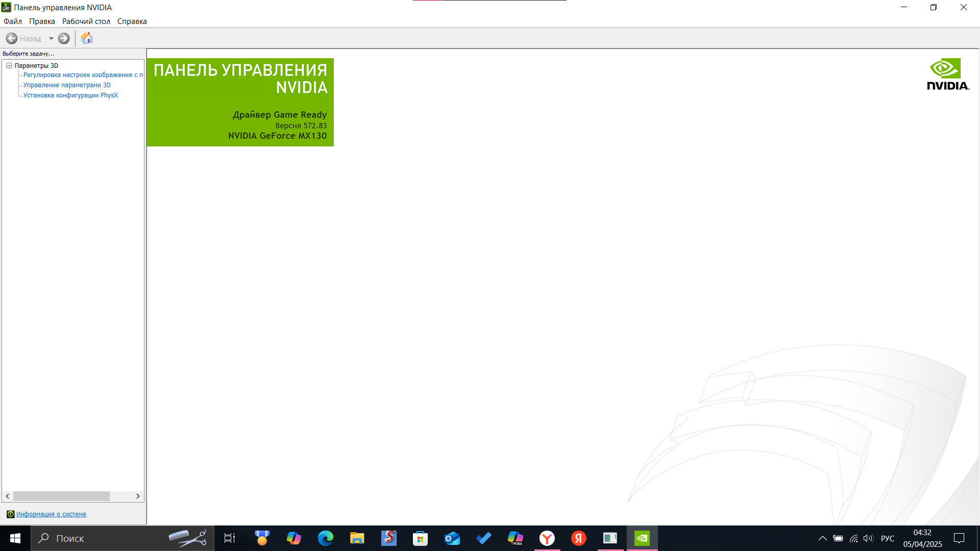Open the notification center icon
Image resolution: width=980 pixels, height=551 pixels.
click(959, 538)
